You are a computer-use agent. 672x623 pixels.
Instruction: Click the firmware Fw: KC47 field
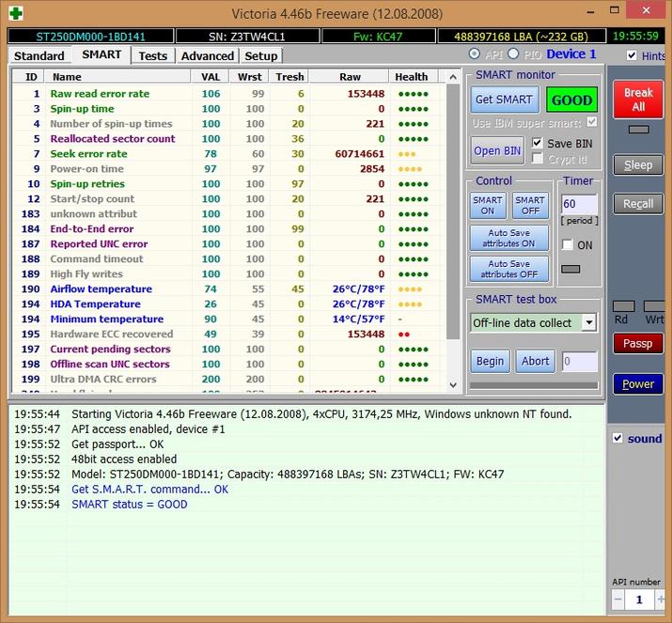378,37
